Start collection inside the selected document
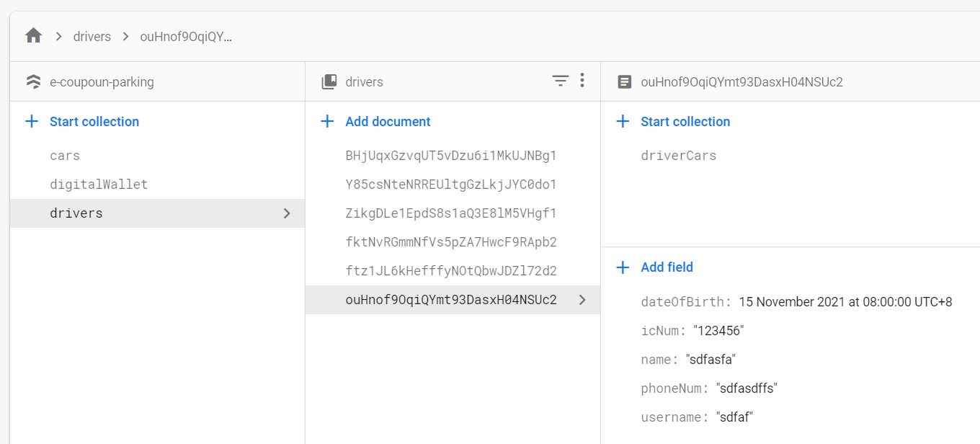This screenshot has height=444, width=980. (x=685, y=122)
